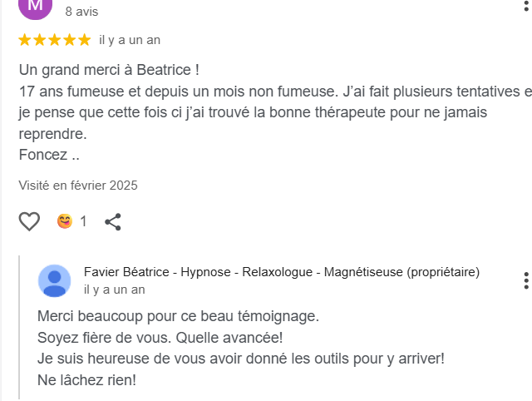532x401 pixels.
Task: Click the 'Visité en février 2025' label
Action: pos(78,186)
